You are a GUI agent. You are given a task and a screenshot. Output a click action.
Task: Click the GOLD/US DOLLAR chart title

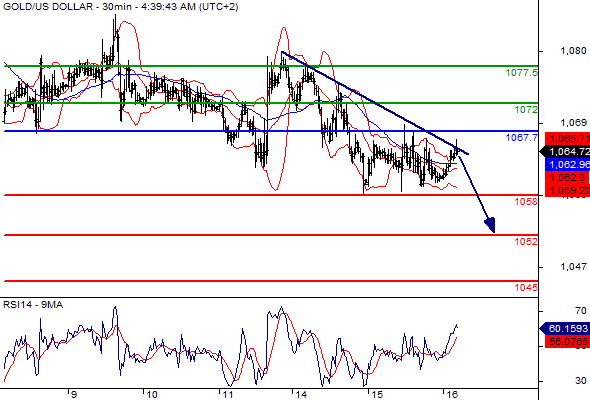pyautogui.click(x=48, y=7)
